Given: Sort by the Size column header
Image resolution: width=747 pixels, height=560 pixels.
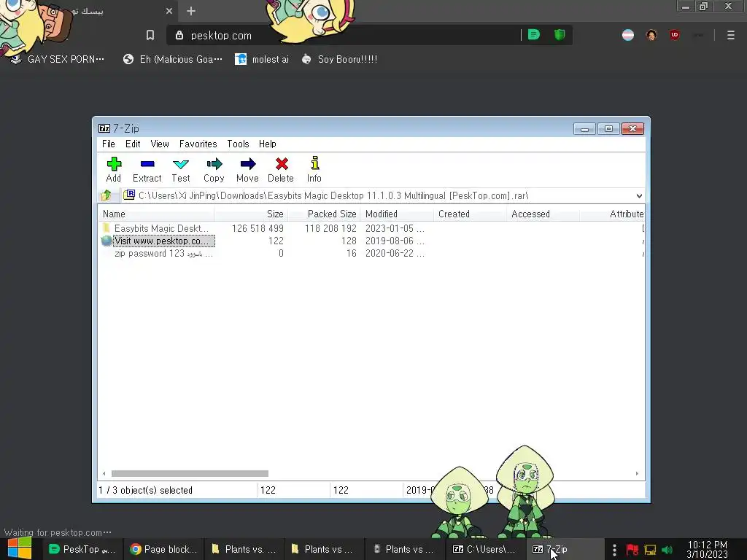Looking at the screenshot, I should tap(252, 214).
